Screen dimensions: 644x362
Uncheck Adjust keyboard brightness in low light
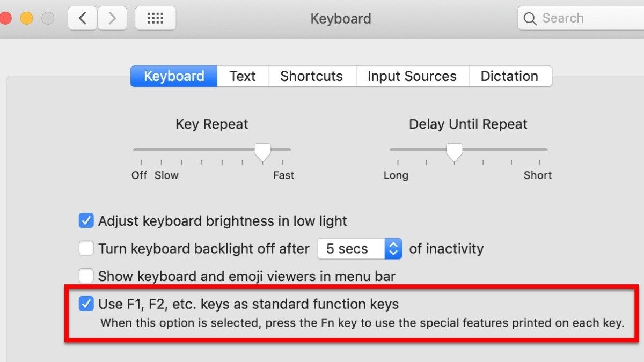click(86, 220)
